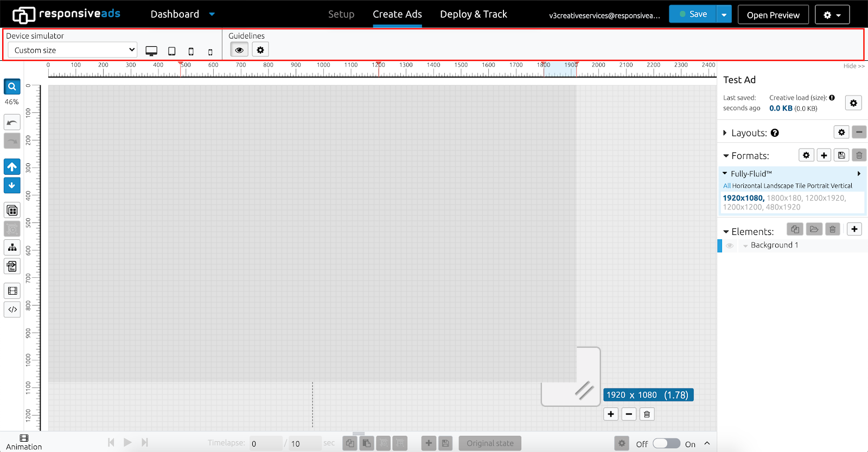Go to Dashboard
The image size is (868, 452).
175,15
